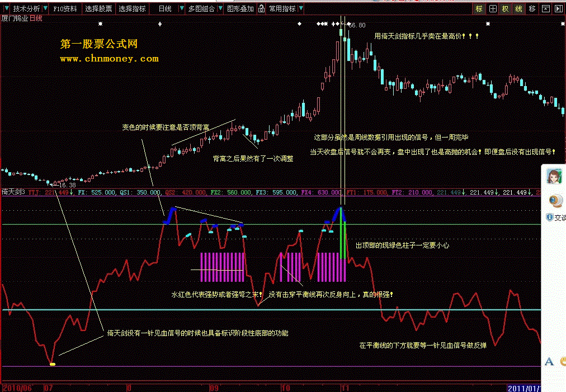Click the FX2: 560.000 indicator value
Image resolution: width=566 pixels, height=392 pixels.
231,192
